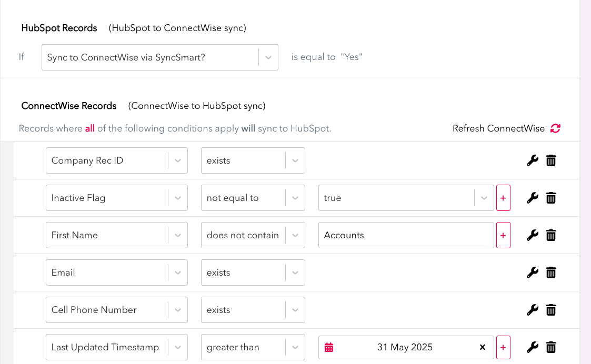This screenshot has width=591, height=364.
Task: Delete the Inactive Flag condition
Action: pyautogui.click(x=551, y=198)
